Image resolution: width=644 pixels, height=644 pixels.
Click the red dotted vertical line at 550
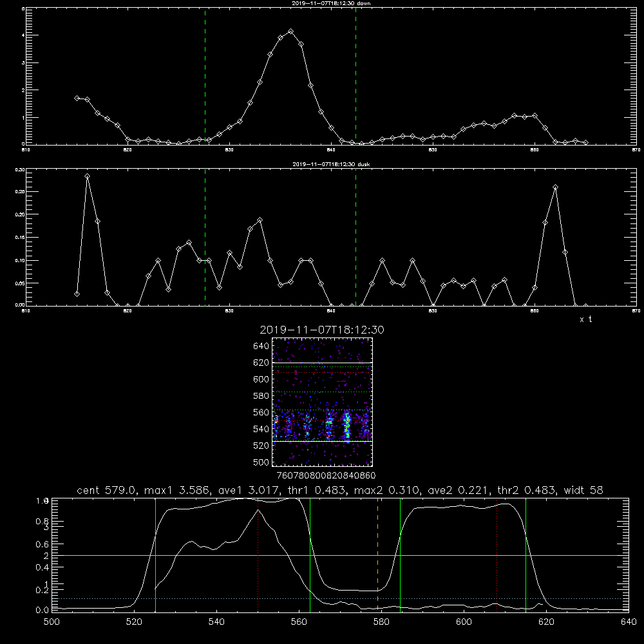pyautogui.click(x=258, y=555)
